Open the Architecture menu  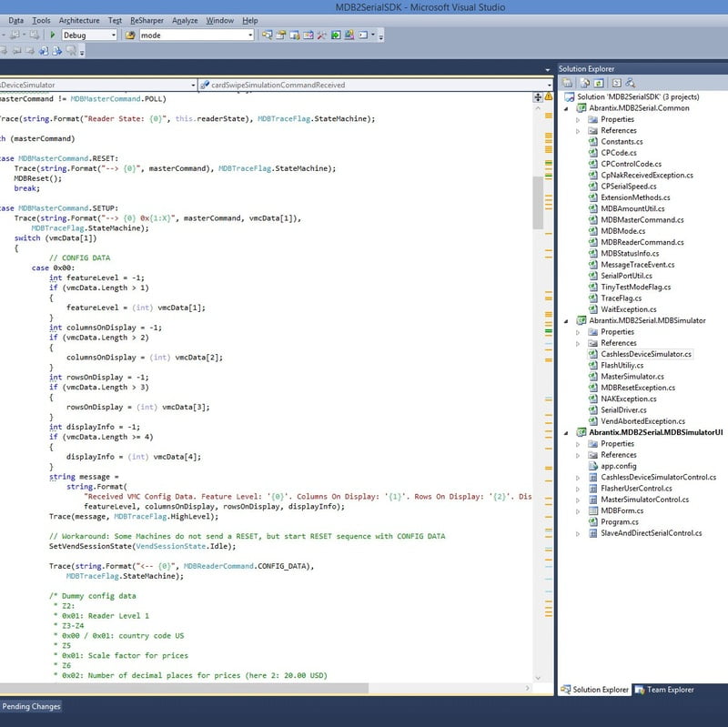(x=79, y=20)
